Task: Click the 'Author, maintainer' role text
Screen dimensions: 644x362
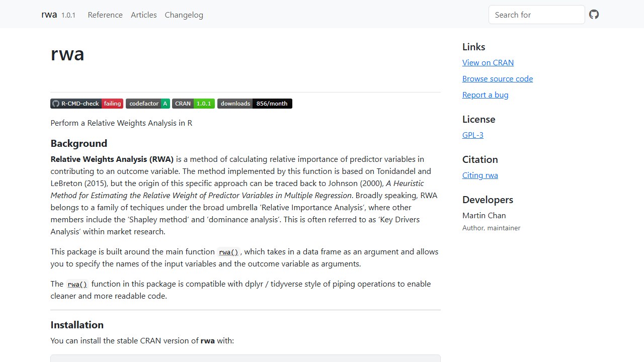Action: 492,228
